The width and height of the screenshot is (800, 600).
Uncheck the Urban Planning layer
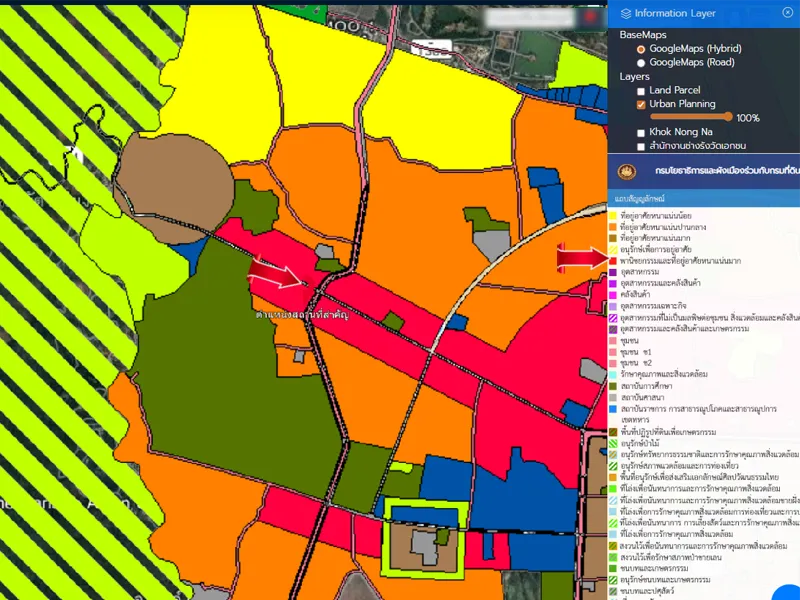pyautogui.click(x=641, y=104)
